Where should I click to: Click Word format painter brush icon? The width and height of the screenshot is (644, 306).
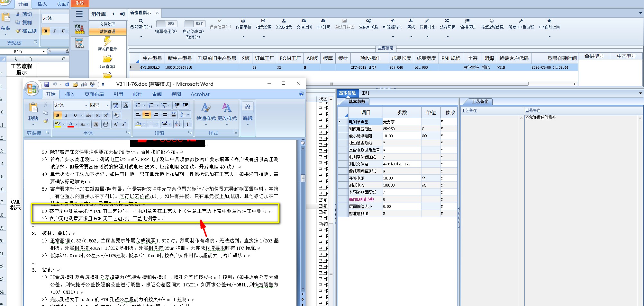click(46, 121)
